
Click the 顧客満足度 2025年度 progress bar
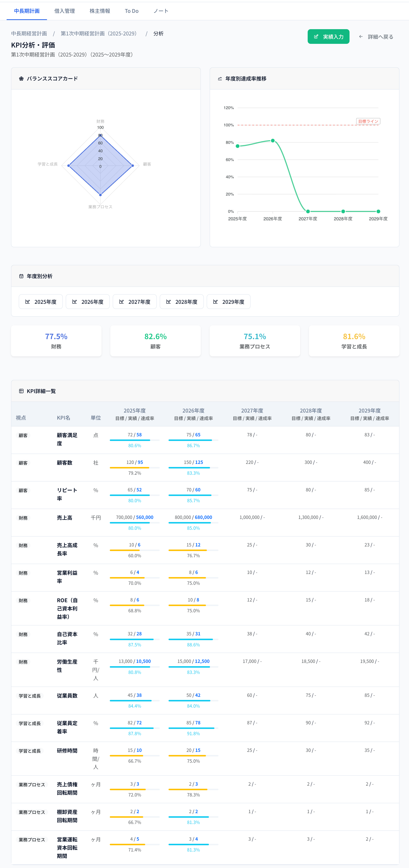[135, 440]
